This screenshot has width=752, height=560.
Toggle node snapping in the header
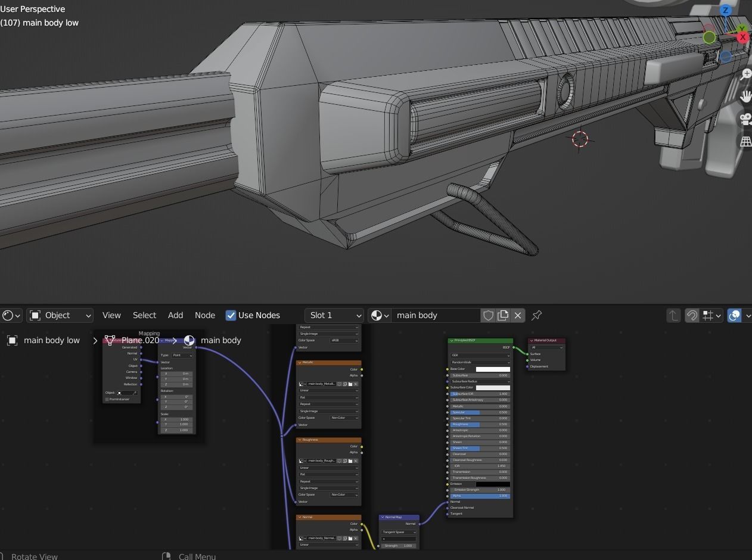(x=692, y=315)
